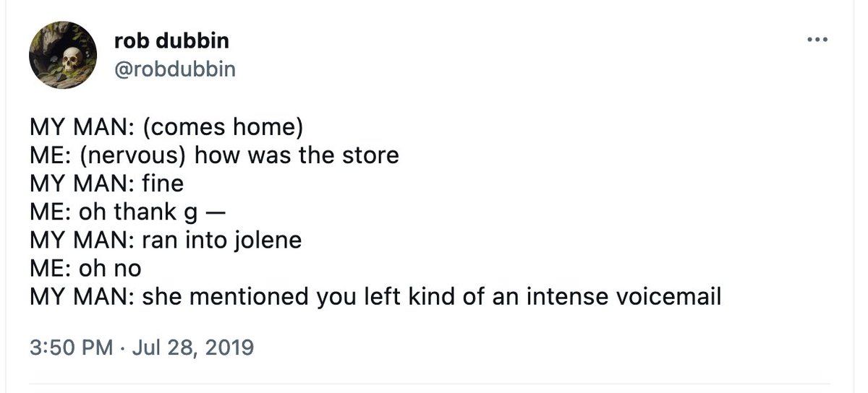Click the skull profile avatar picture
The width and height of the screenshot is (868, 393).
(63, 55)
